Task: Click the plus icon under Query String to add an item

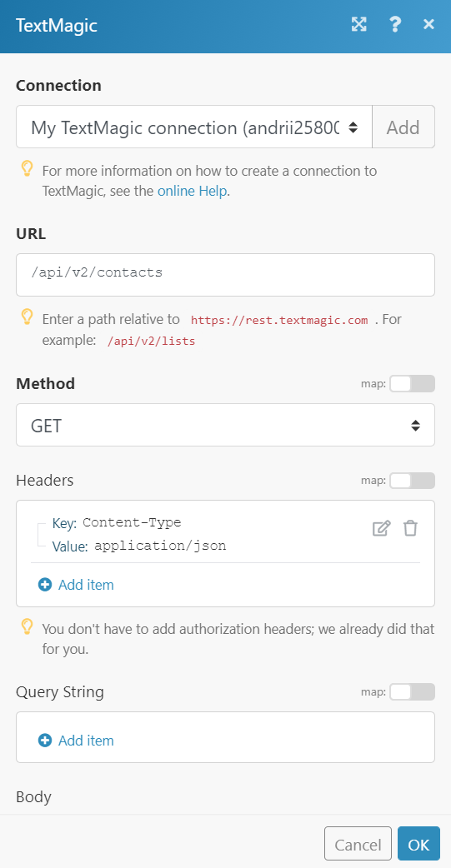Action: pos(45,740)
